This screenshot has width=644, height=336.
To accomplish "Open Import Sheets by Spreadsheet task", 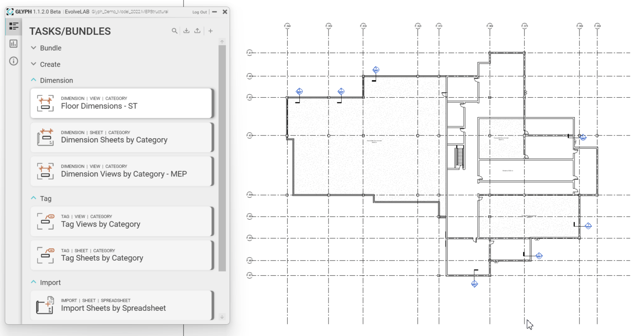I will tap(122, 305).
